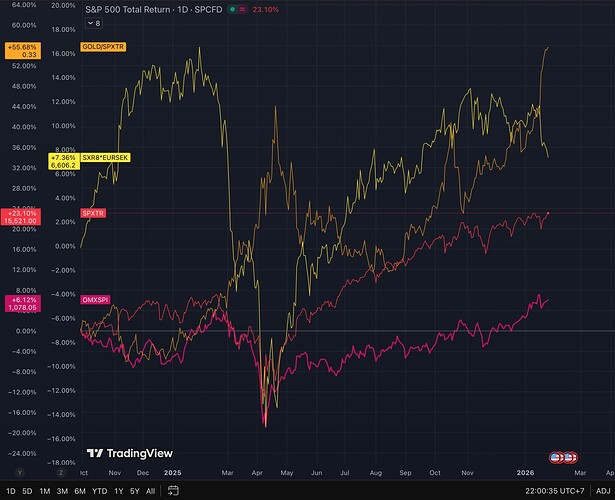Click the Y scale badge
The image size is (615, 500).
coord(20,473)
